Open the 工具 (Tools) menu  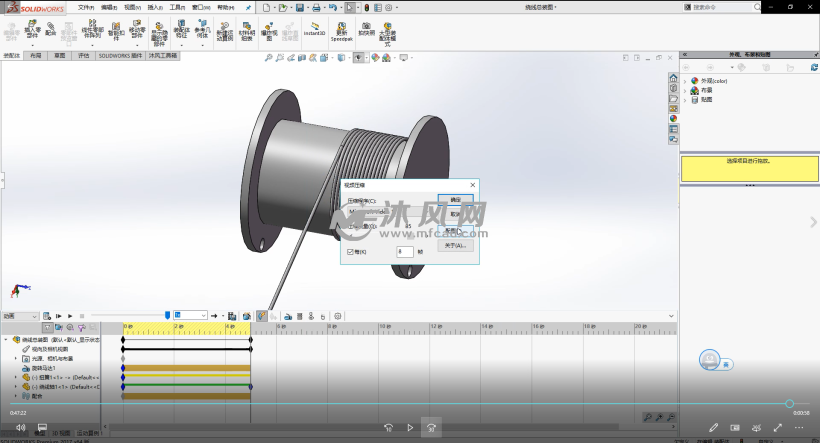click(177, 7)
